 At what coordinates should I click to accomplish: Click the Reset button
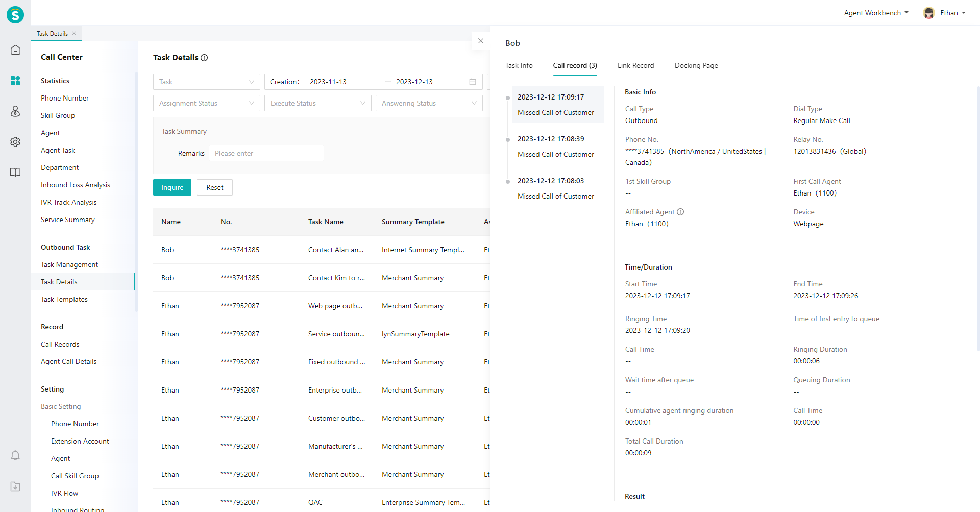pos(215,187)
